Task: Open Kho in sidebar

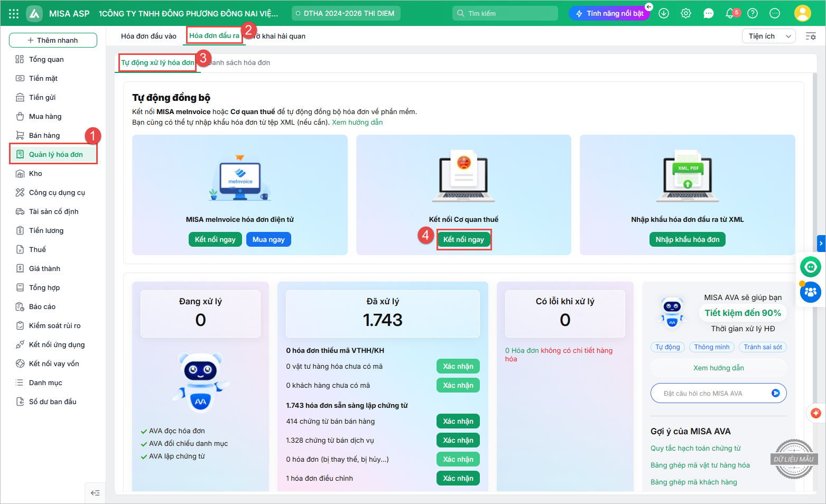Action: coord(53,173)
